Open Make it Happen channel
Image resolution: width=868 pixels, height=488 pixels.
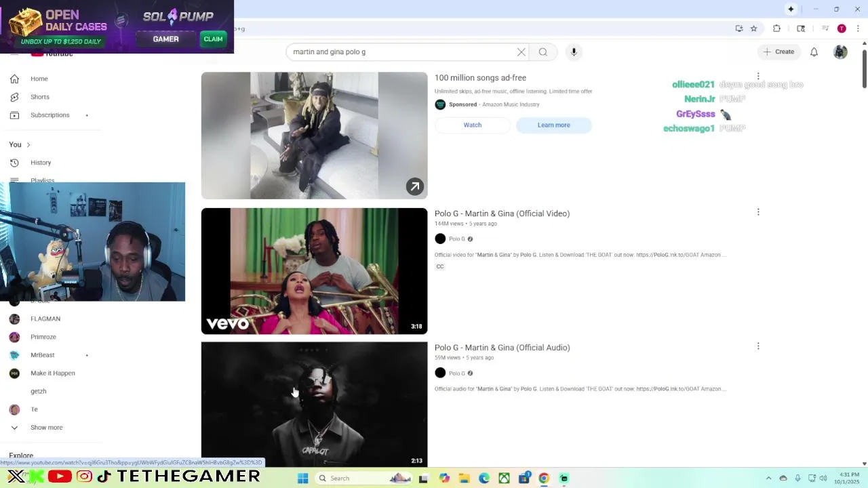point(53,373)
